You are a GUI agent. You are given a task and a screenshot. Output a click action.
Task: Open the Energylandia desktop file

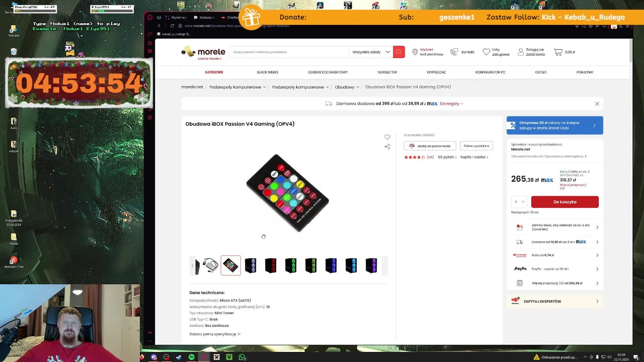14,218
